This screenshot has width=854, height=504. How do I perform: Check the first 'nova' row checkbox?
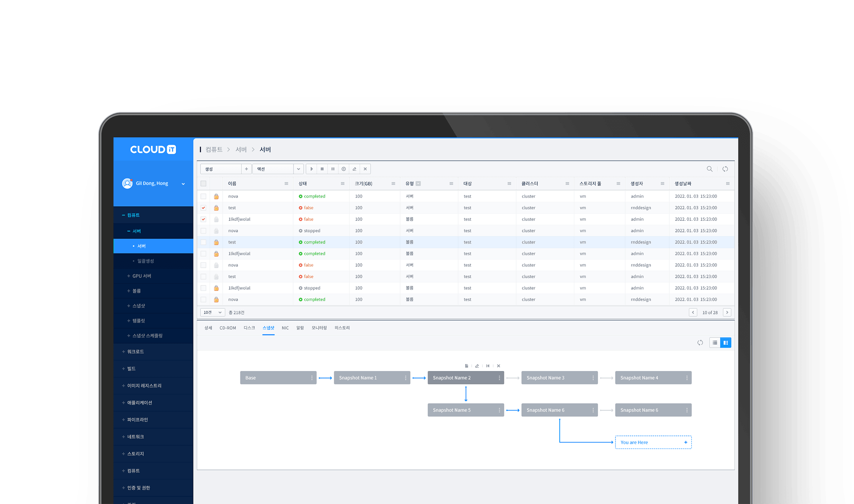tap(203, 196)
